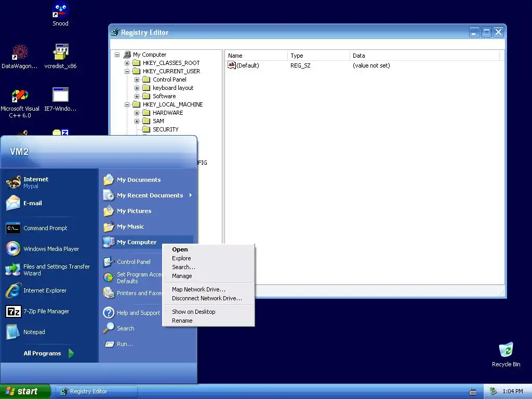The height and width of the screenshot is (399, 532).
Task: Expand keyboard layout registry key
Action: tap(137, 88)
